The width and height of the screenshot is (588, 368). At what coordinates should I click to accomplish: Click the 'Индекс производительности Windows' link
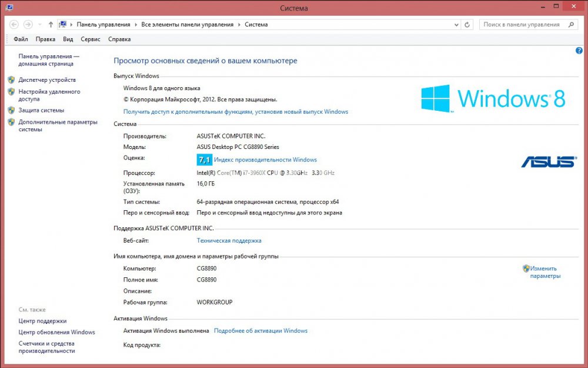[x=265, y=160]
